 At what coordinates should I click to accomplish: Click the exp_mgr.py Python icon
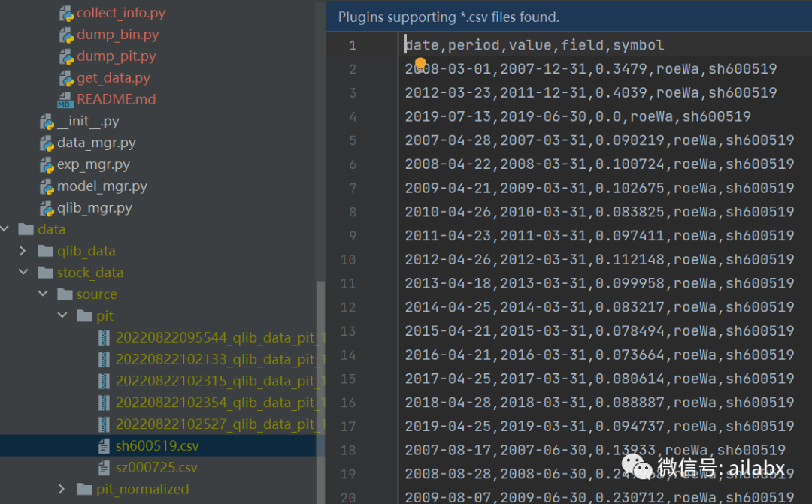point(47,165)
